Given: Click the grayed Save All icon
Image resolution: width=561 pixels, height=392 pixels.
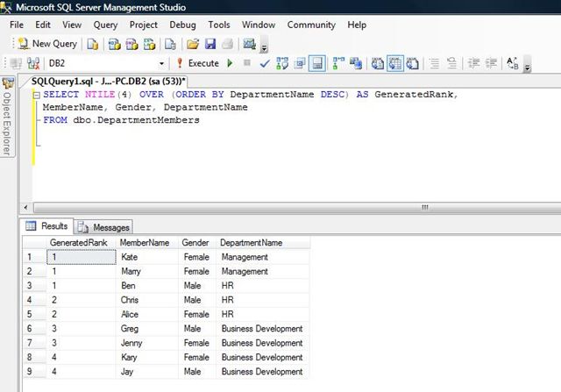Looking at the screenshot, I should 228,44.
